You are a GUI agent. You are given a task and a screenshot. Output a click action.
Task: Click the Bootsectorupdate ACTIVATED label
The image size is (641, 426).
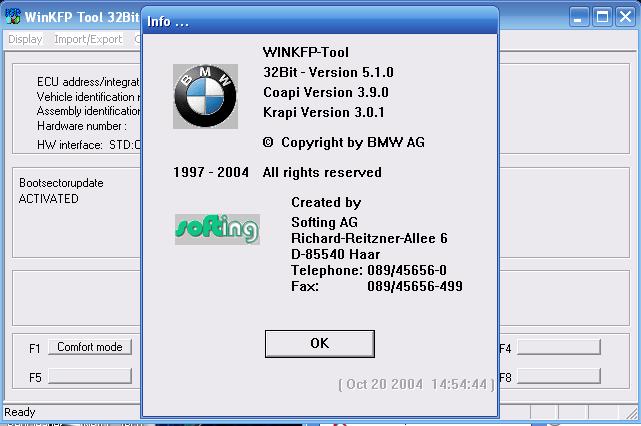tap(61, 191)
